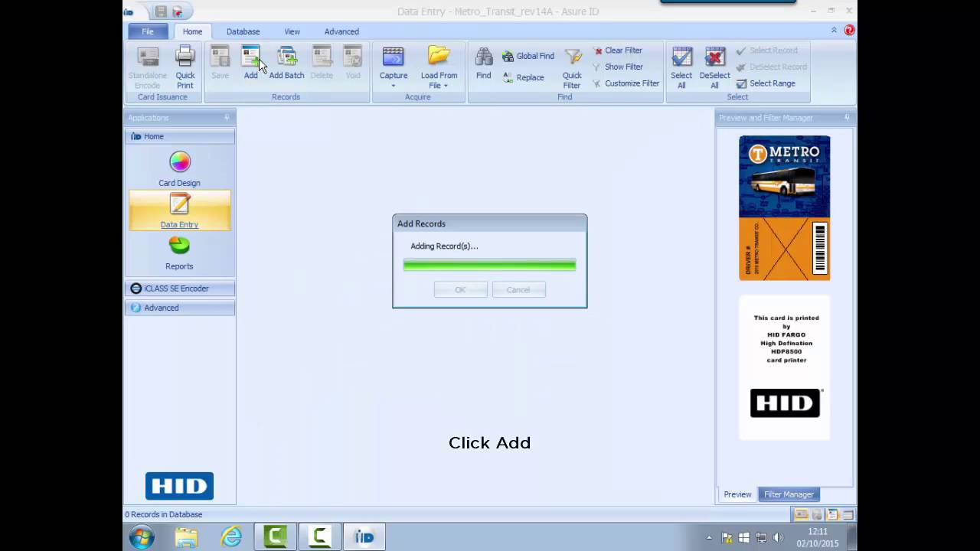Click the Standalone Encode icon
This screenshot has width=980, height=551.
(x=147, y=57)
